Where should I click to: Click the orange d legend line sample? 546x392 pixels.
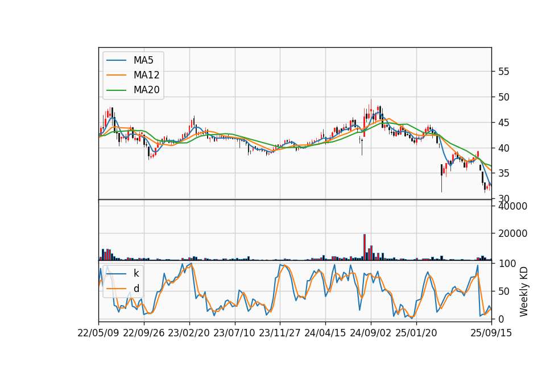click(116, 289)
